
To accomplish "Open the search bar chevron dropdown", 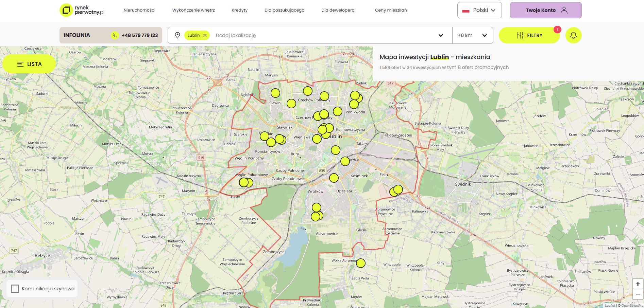I will tap(441, 35).
